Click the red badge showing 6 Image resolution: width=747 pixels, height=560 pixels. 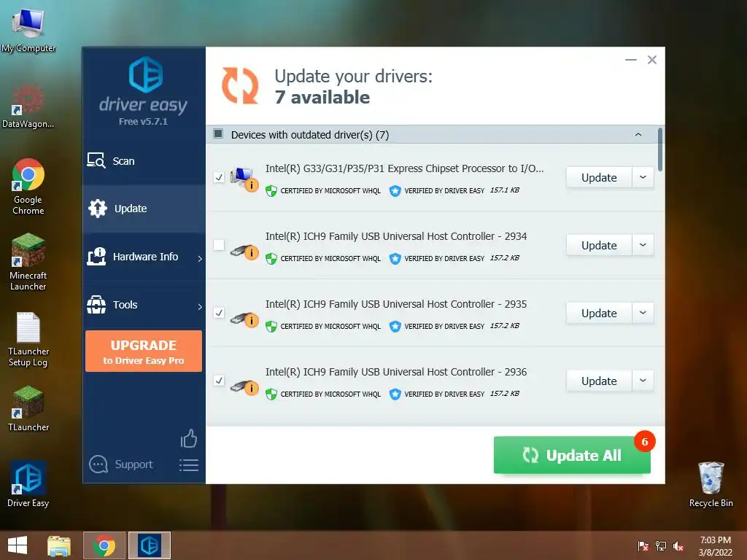pyautogui.click(x=645, y=442)
